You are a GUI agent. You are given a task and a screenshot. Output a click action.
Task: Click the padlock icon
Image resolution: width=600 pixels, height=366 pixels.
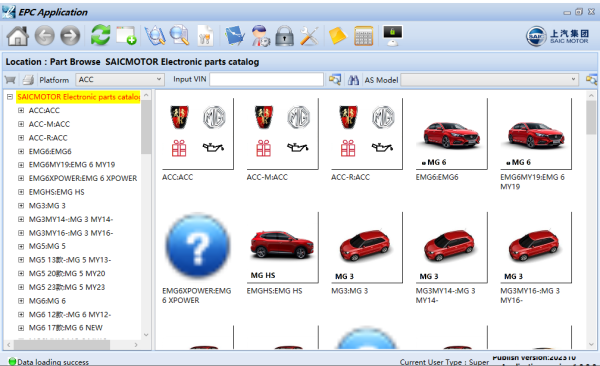click(x=285, y=36)
